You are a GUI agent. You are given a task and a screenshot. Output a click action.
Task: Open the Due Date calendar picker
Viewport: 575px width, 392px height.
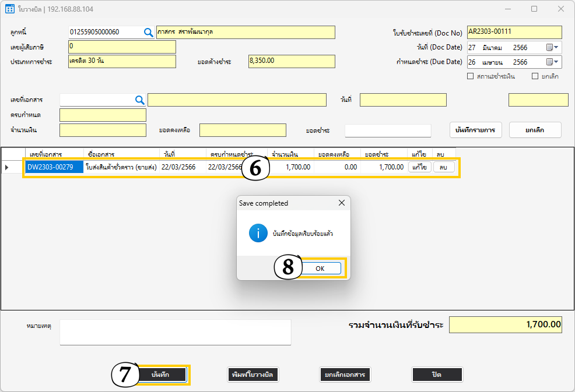(552, 62)
